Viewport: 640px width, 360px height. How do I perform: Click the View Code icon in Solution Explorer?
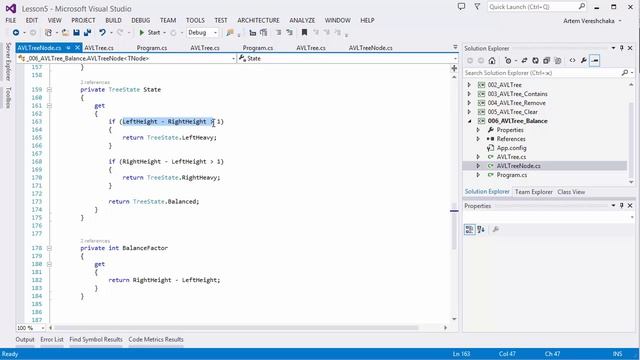pos(572,60)
